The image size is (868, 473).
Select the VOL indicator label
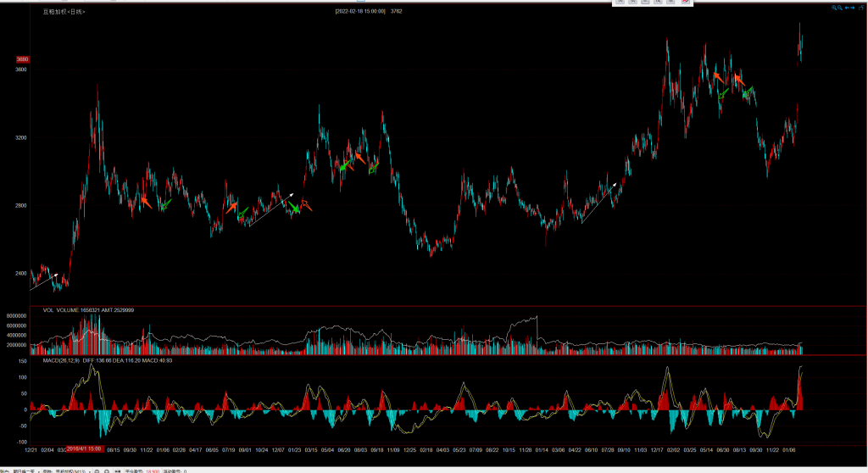47,310
